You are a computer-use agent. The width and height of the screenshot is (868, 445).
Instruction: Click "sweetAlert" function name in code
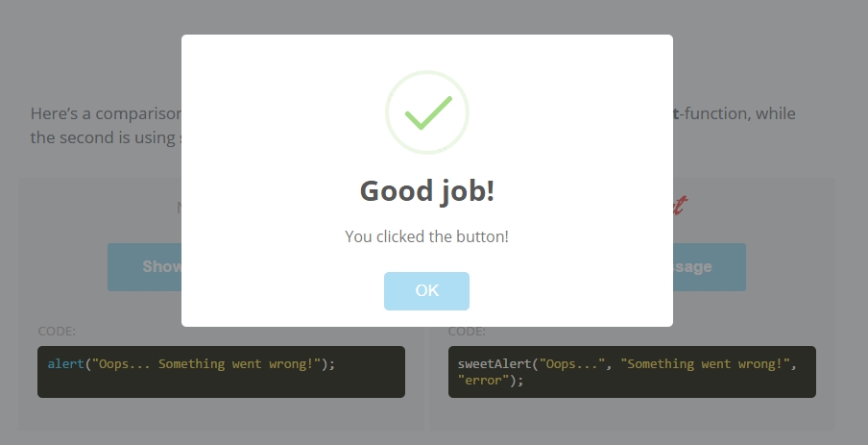(x=494, y=364)
